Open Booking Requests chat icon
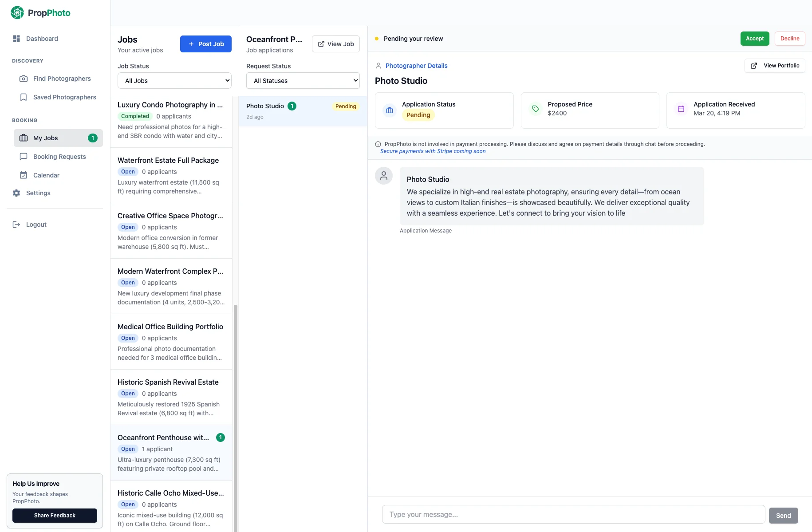 [24, 156]
